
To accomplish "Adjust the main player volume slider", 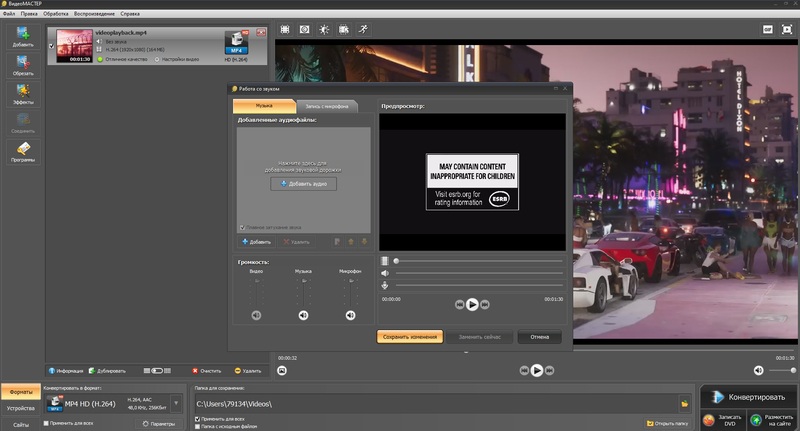I will coord(783,370).
